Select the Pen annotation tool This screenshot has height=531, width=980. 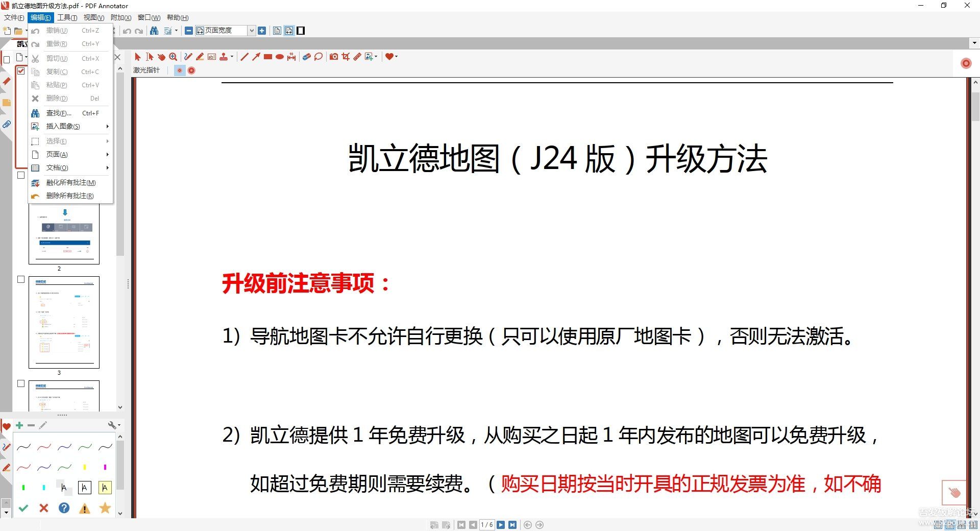pos(188,57)
